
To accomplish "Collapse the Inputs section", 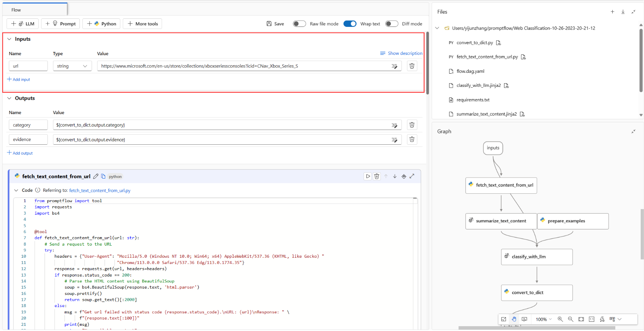I will (x=10, y=39).
